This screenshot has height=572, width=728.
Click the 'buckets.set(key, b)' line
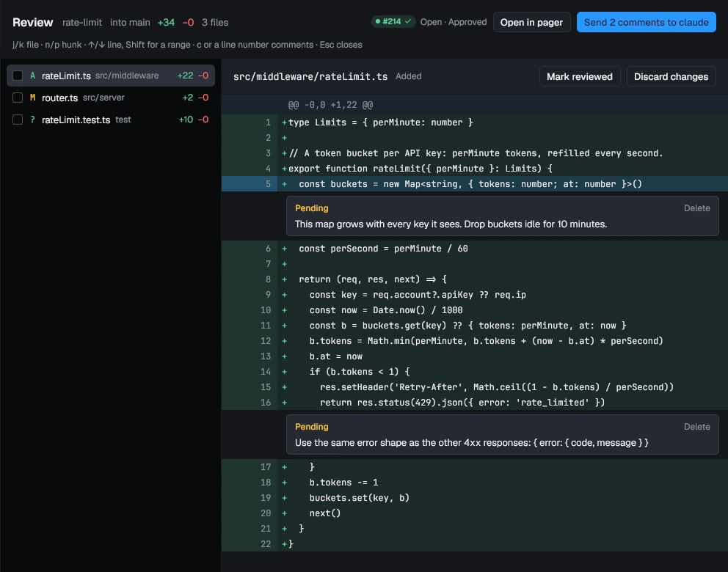click(x=360, y=498)
